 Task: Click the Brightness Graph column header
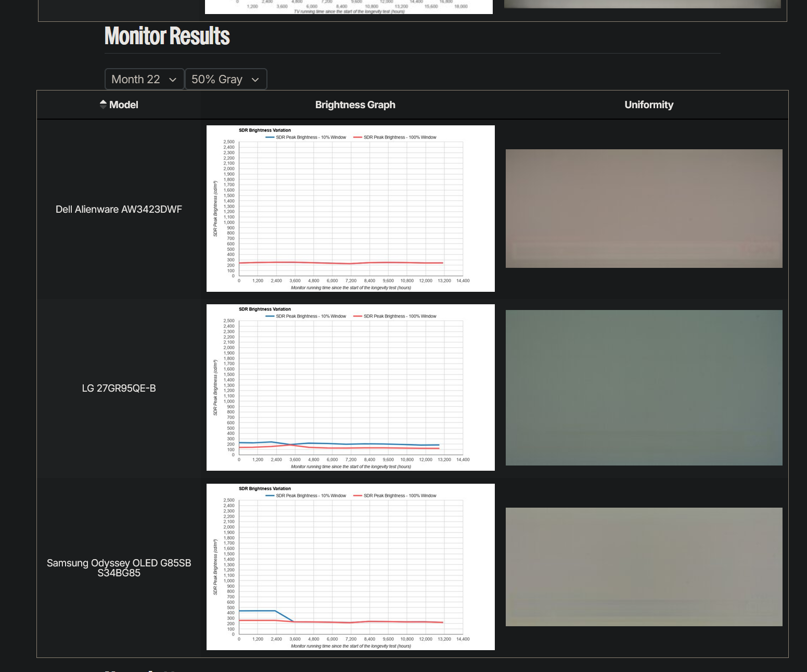pyautogui.click(x=355, y=105)
